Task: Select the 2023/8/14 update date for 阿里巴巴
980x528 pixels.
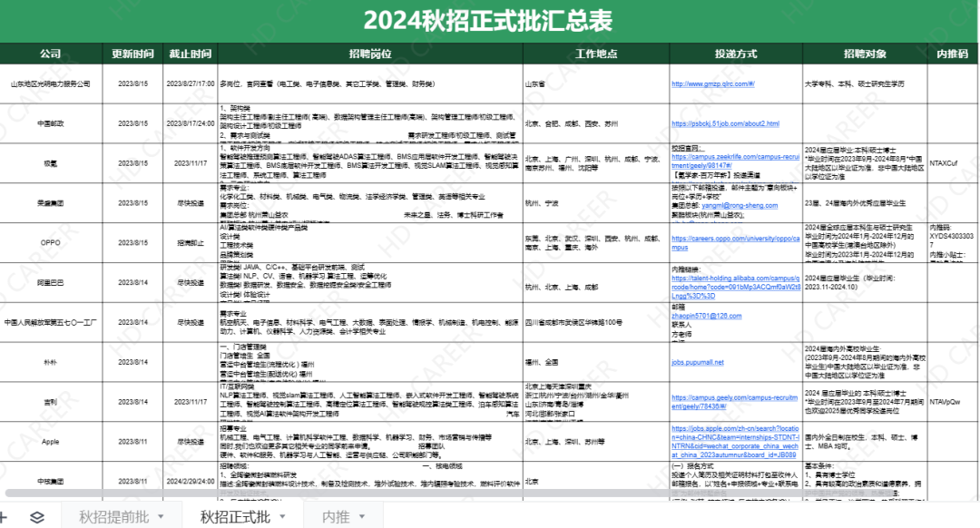Action: click(x=132, y=282)
